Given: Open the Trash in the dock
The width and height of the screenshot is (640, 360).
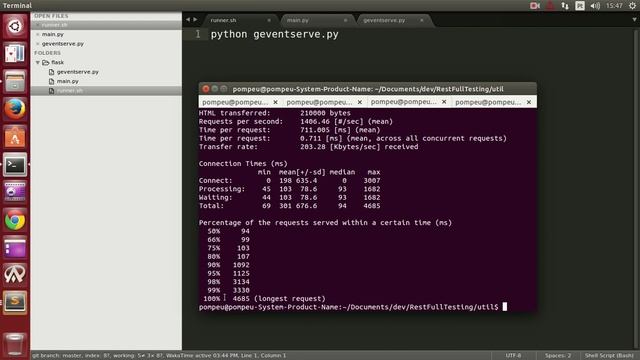Looking at the screenshot, I should click(15, 344).
